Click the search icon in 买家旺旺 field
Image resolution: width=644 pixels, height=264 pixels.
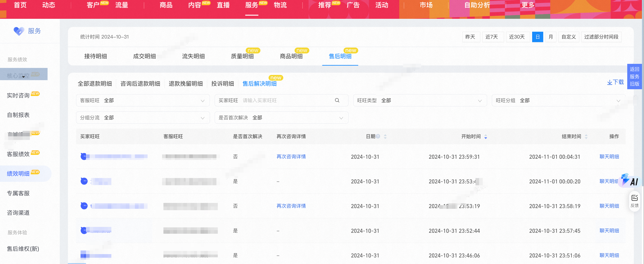337,101
